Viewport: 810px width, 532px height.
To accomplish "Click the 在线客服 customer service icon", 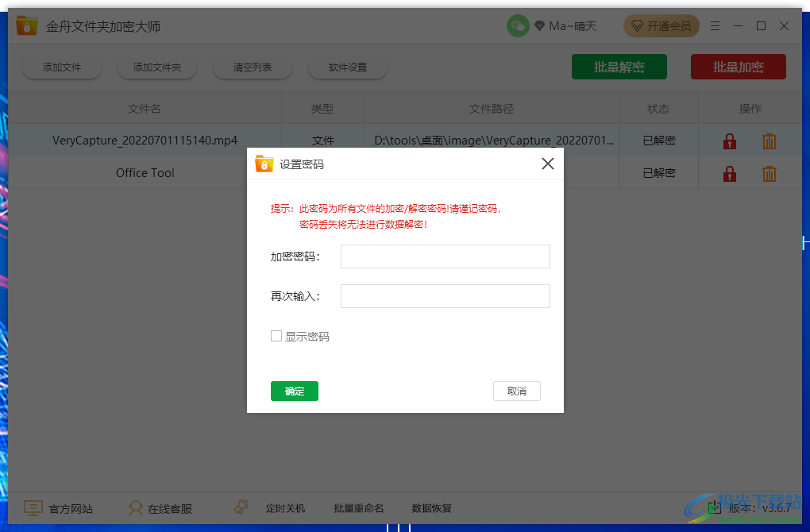I will pyautogui.click(x=136, y=507).
